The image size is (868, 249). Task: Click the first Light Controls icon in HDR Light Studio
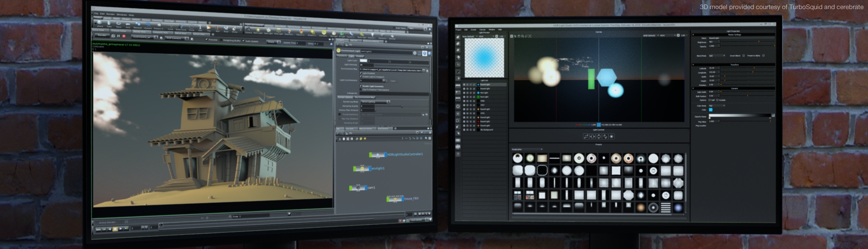[586, 136]
